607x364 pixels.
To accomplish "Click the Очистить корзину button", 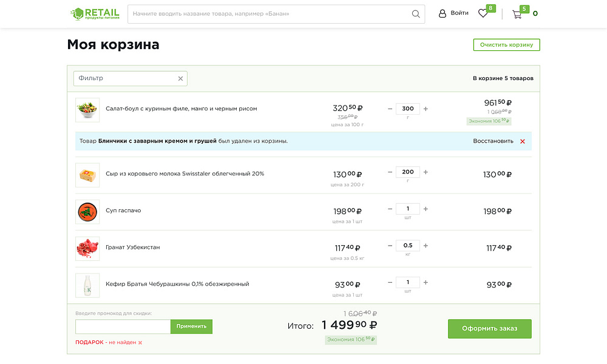I will [506, 44].
